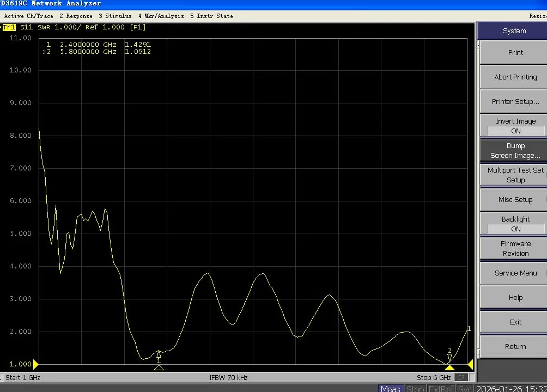547x392 pixels.
Task: Click marker 1 stimulus triangle on the frequency axis
Action: (159, 367)
